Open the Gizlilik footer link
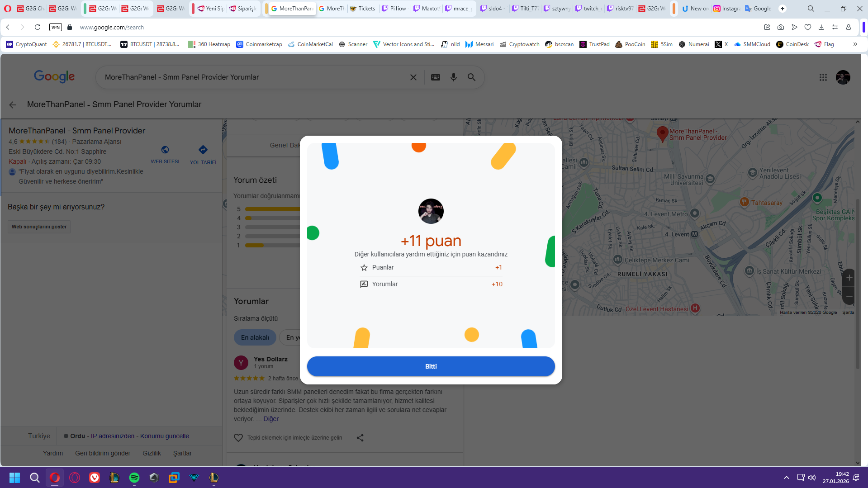This screenshot has height=488, width=868. pyautogui.click(x=152, y=453)
